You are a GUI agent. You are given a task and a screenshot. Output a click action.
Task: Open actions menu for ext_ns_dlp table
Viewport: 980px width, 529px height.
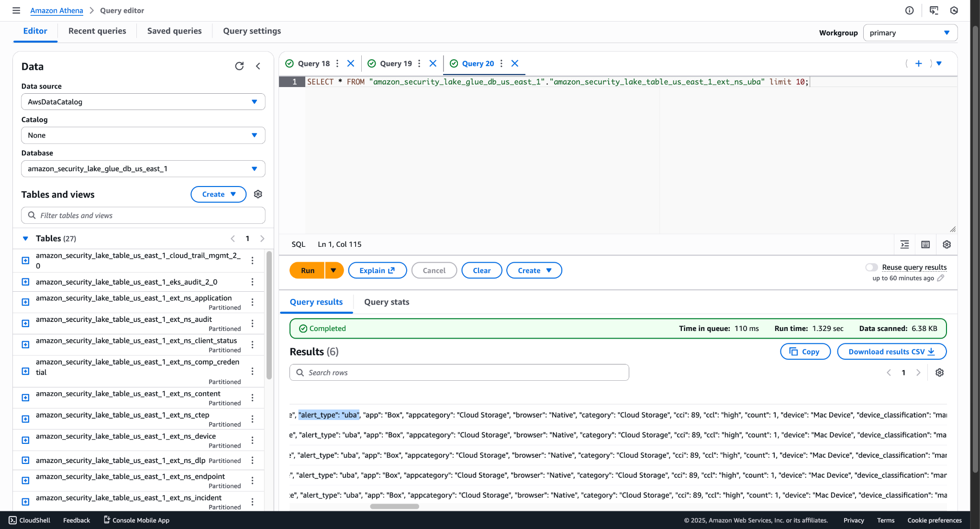(x=252, y=461)
